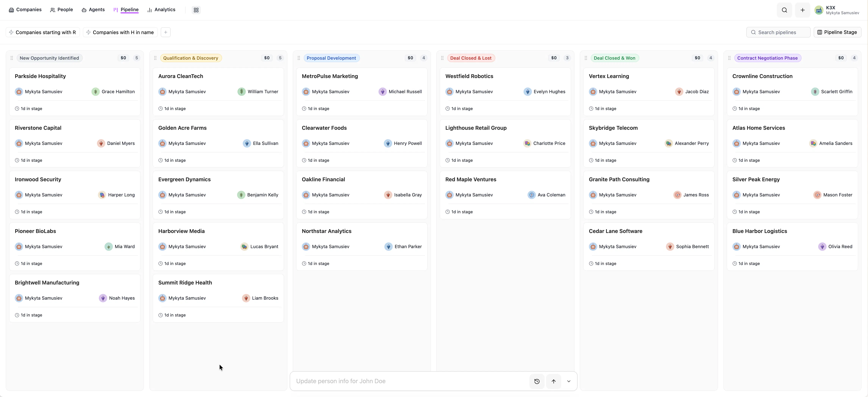
Task: Open the Summit Ridge Health card
Action: 218,298
